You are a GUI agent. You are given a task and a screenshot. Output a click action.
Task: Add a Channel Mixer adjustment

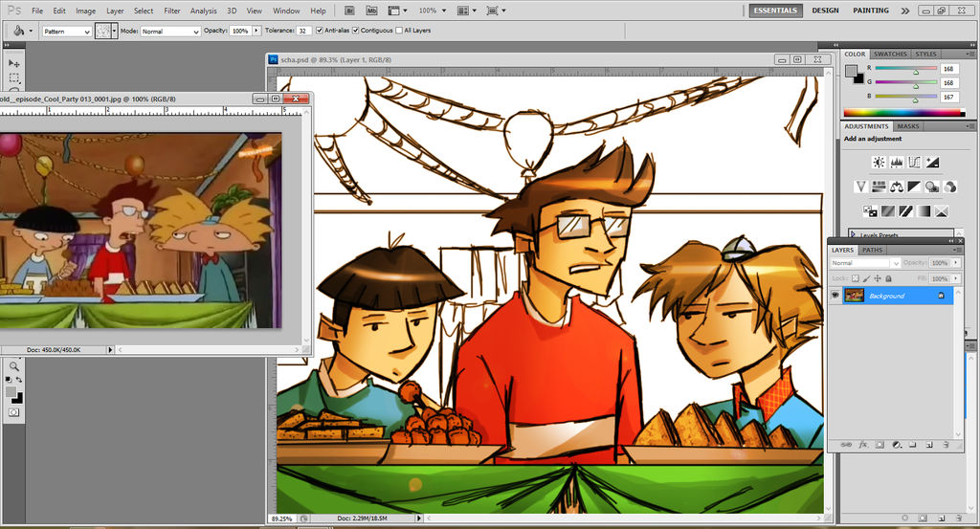(x=950, y=187)
